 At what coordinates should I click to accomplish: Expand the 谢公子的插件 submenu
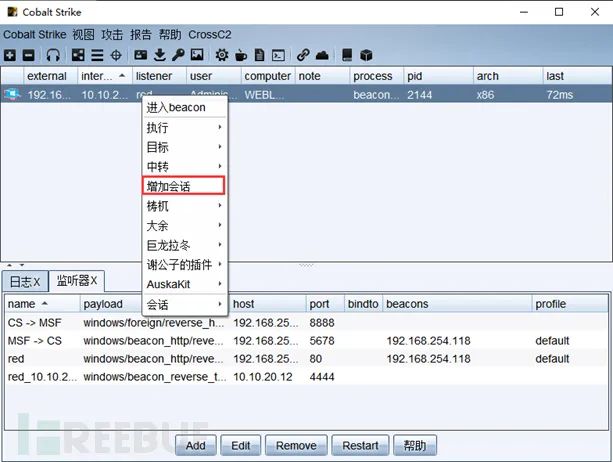tap(184, 265)
